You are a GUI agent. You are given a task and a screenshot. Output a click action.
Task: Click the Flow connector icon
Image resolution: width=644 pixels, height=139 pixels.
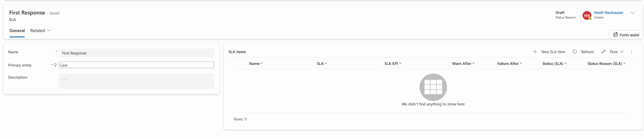[x=603, y=52]
